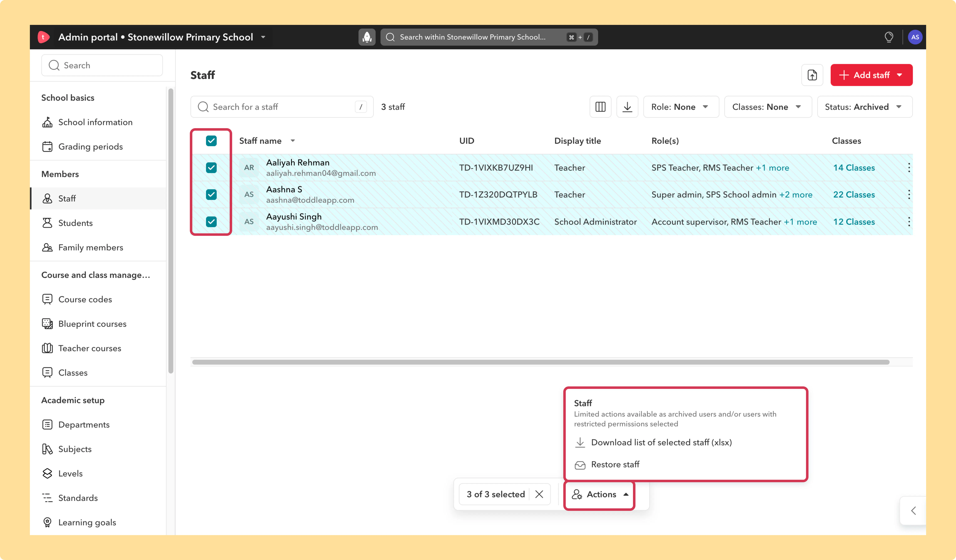The height and width of the screenshot is (560, 956).
Task: Click the AS avatar for Aashna S
Action: 249,194
